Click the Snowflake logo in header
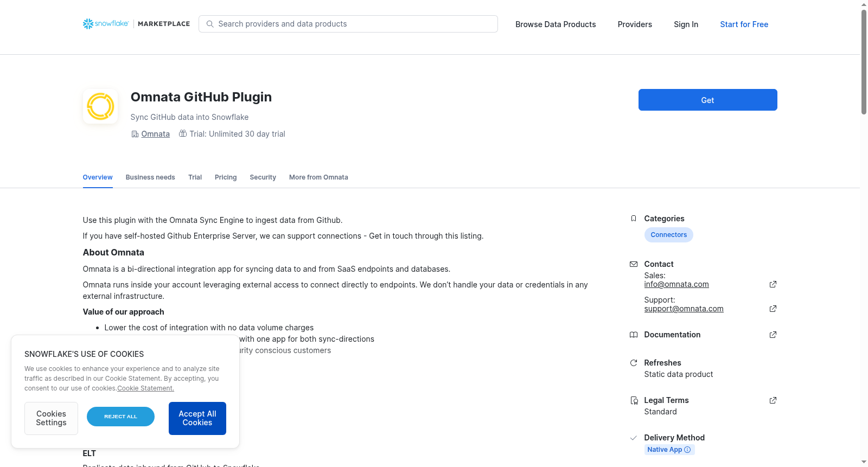Image resolution: width=868 pixels, height=467 pixels. point(106,24)
